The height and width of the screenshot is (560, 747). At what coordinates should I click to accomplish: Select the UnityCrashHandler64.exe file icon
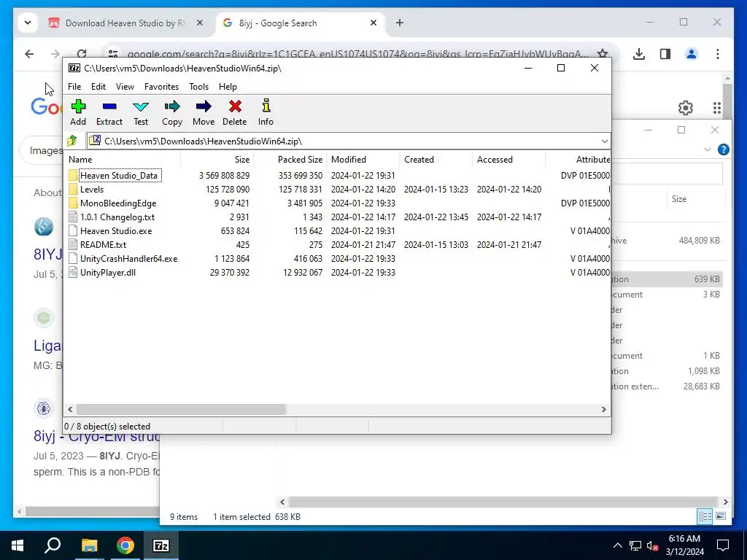click(x=73, y=258)
